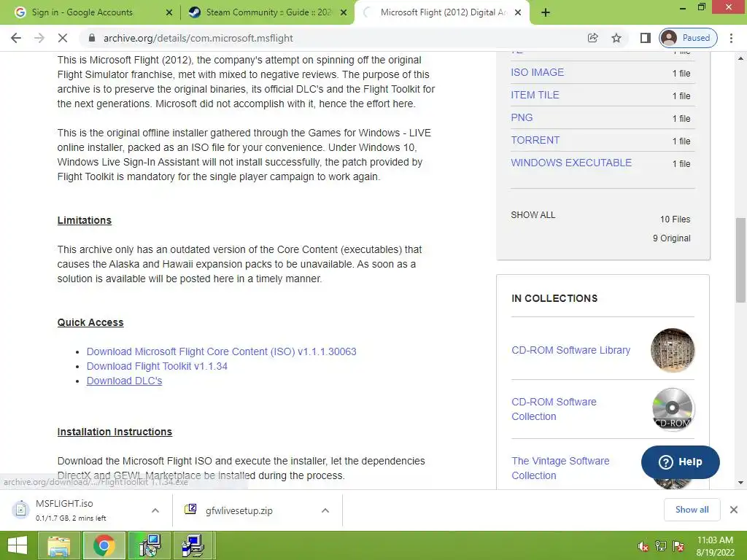Download Microsoft Flight Core Content ISO link
Image resolution: width=747 pixels, height=560 pixels.
221,351
